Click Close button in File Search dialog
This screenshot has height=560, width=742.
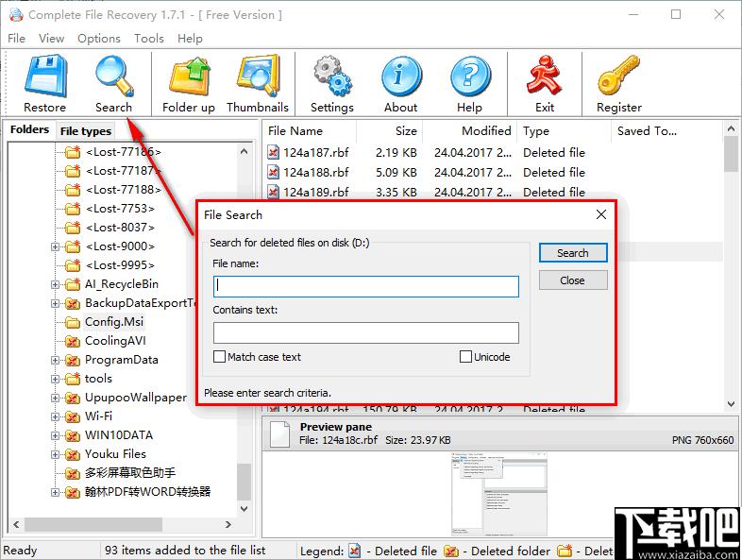click(573, 280)
